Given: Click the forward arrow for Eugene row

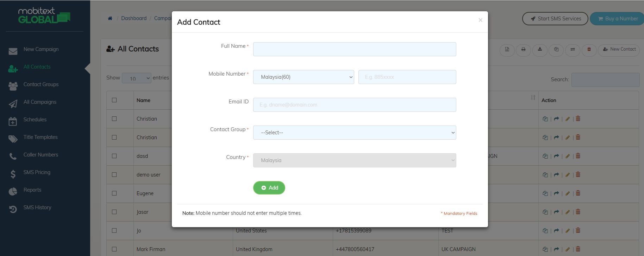Looking at the screenshot, I should (556, 193).
